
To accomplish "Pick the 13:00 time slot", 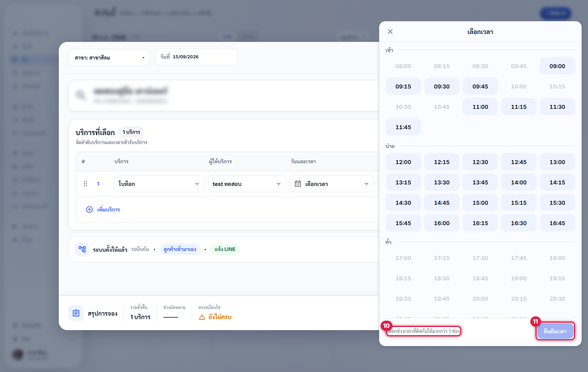I will pyautogui.click(x=557, y=162).
